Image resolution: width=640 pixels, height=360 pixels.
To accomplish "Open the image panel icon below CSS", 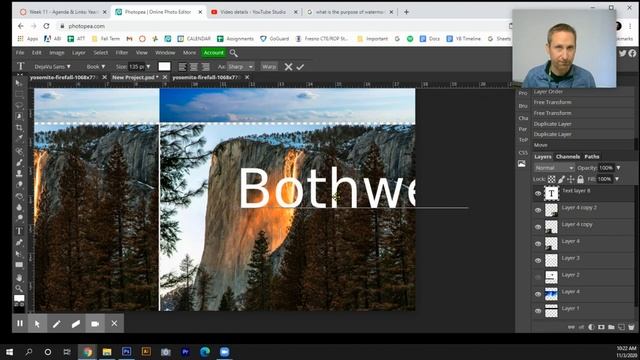I will (522, 164).
